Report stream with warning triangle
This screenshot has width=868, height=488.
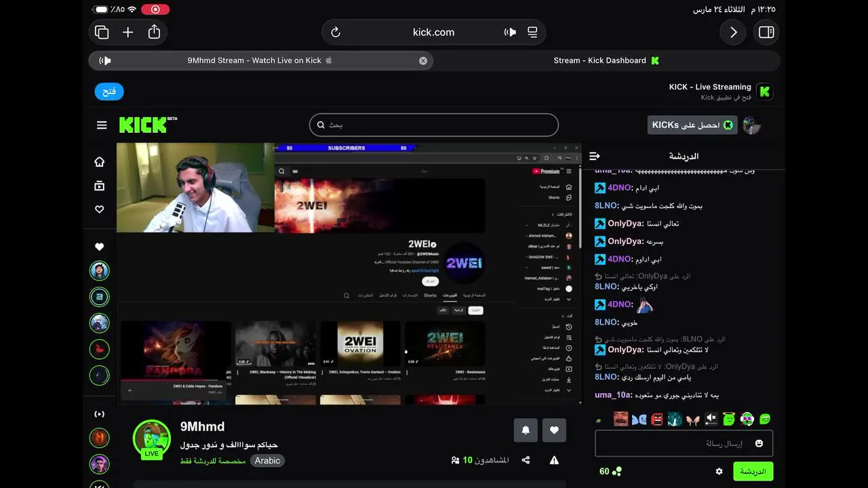554,460
